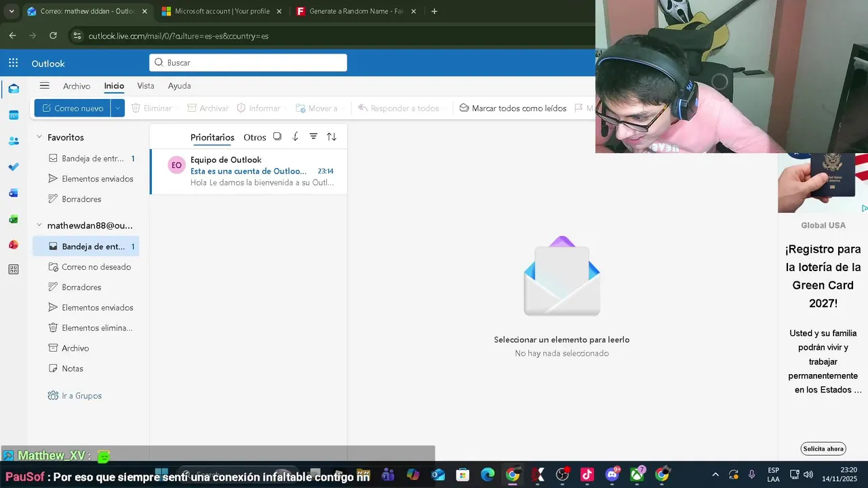The image size is (868, 488).
Task: Open the Office app launcher grid
Action: (x=14, y=63)
